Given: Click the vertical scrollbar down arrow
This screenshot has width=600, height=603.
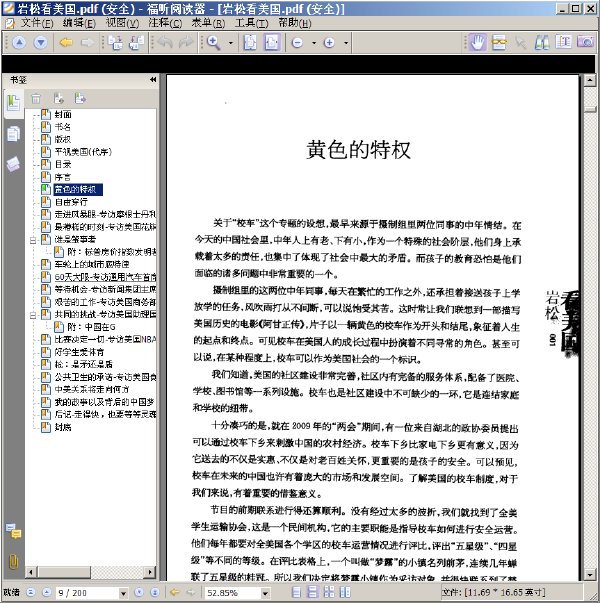Looking at the screenshot, I should pyautogui.click(x=590, y=575).
